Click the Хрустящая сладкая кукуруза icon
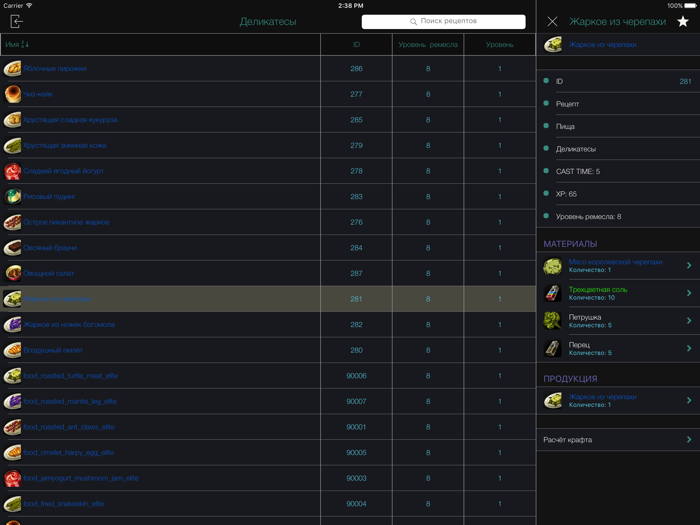 (x=12, y=120)
